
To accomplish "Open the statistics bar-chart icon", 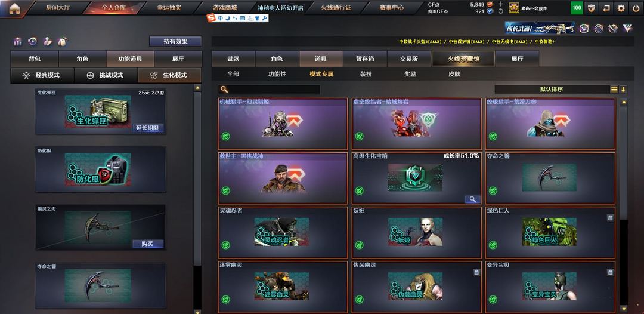I will pyautogui.click(x=18, y=42).
